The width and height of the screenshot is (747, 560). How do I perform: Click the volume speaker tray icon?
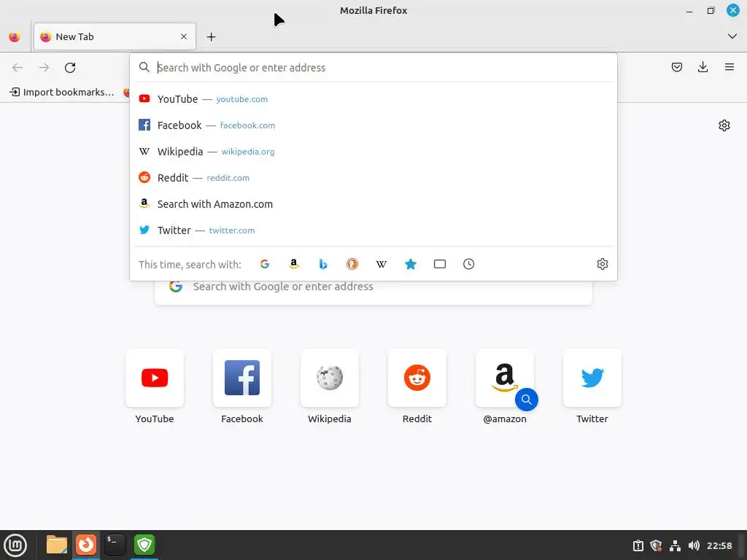pyautogui.click(x=694, y=545)
